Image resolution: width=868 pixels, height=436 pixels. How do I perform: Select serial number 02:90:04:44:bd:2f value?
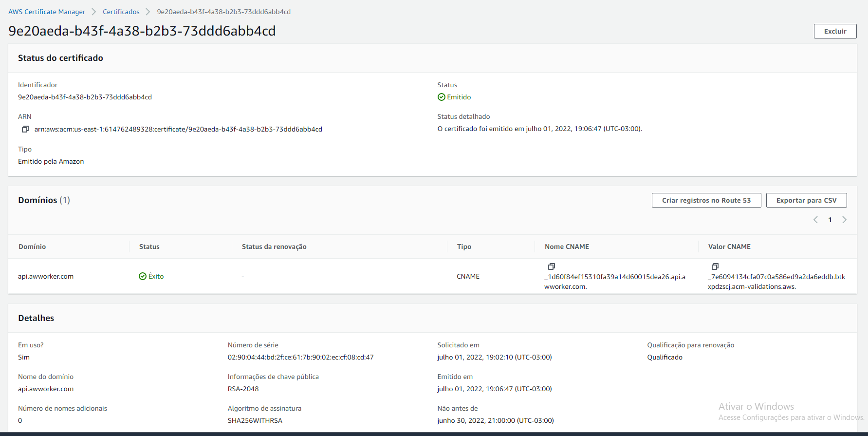tap(300, 357)
